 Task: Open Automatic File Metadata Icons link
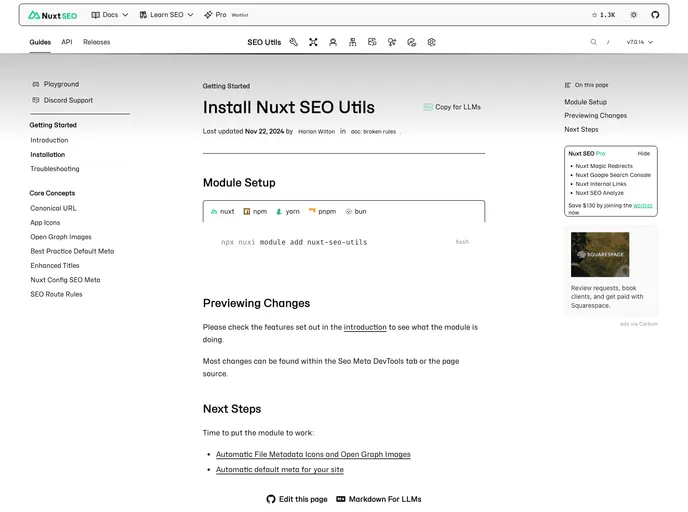313,455
